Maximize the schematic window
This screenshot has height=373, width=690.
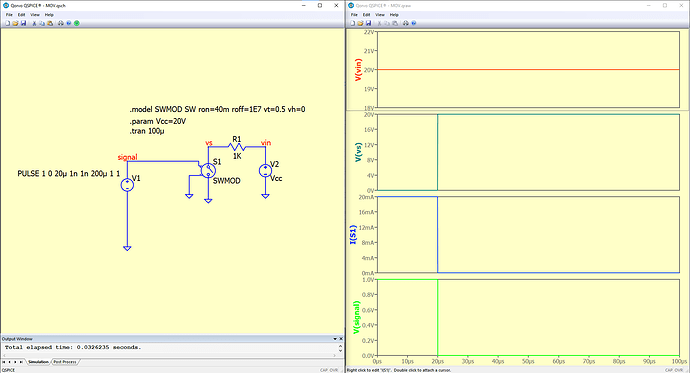[x=320, y=5]
